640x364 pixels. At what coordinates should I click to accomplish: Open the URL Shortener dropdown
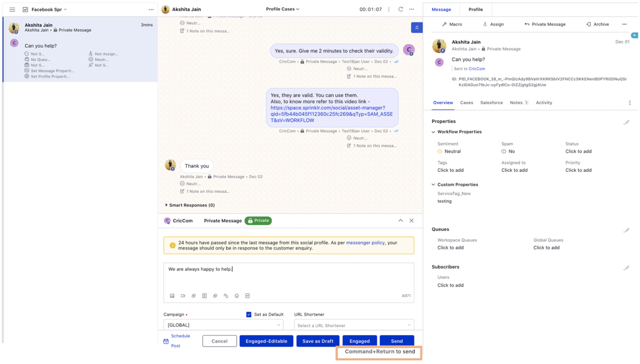[354, 325]
